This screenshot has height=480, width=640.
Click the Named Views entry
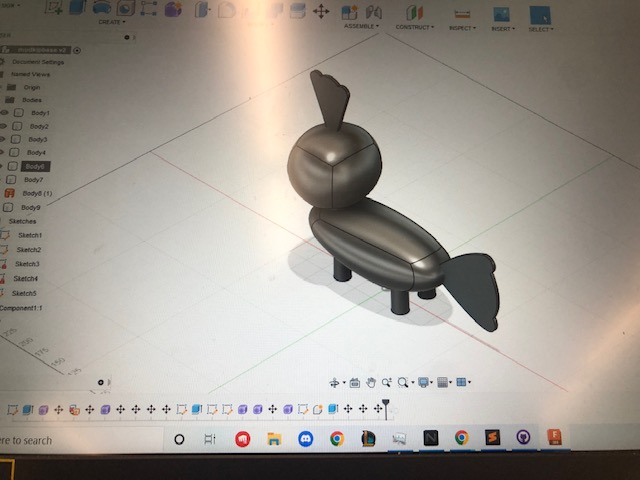[x=30, y=74]
